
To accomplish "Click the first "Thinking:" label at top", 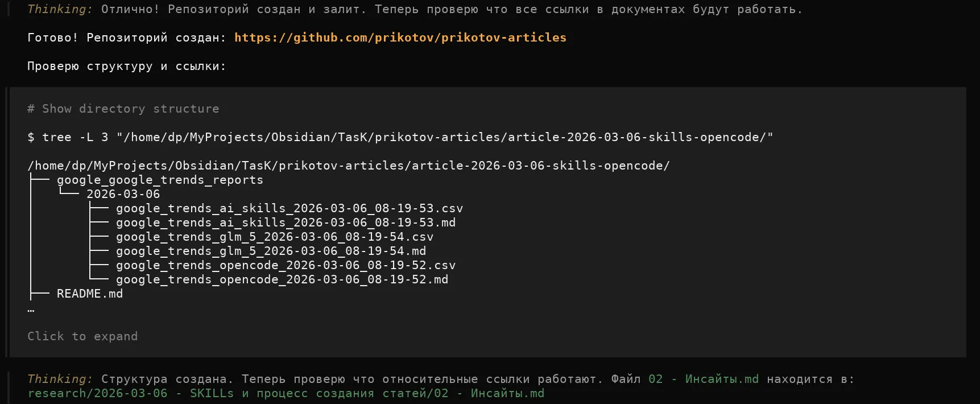I will coord(60,9).
